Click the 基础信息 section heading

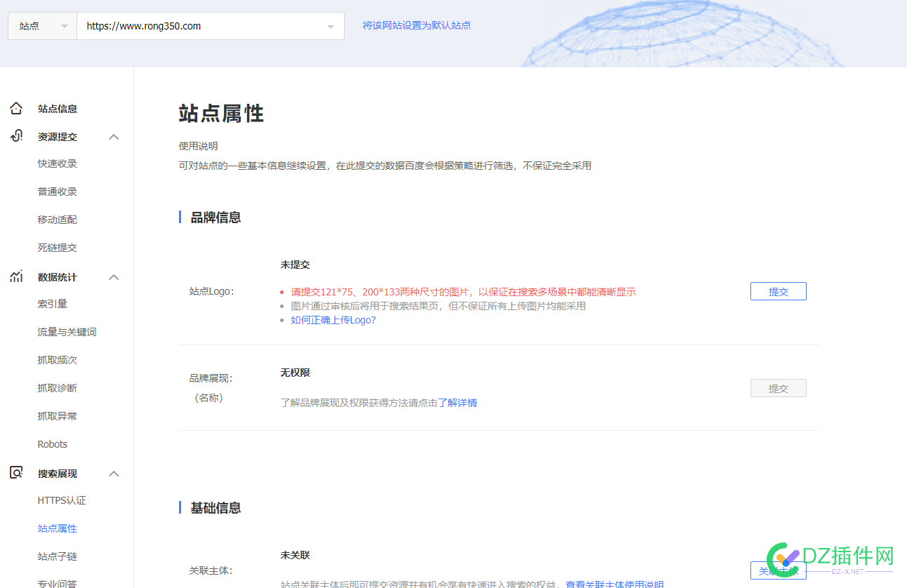[216, 507]
